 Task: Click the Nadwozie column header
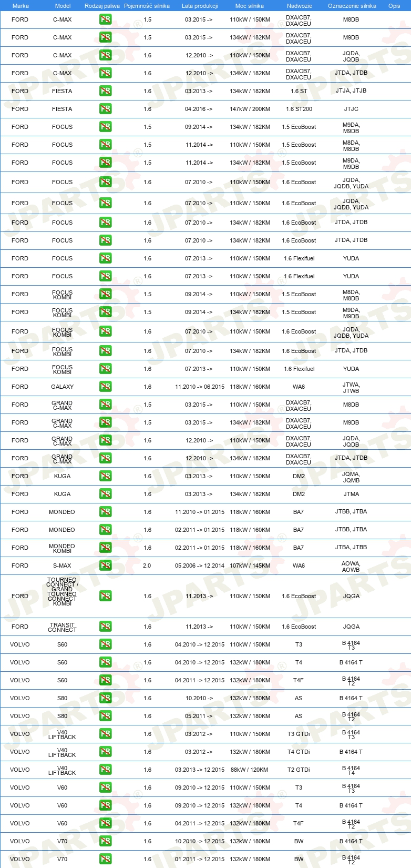(x=300, y=6)
